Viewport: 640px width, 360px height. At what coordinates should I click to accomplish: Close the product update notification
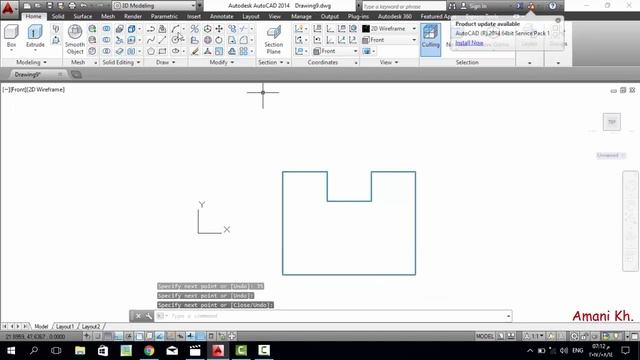click(x=558, y=20)
